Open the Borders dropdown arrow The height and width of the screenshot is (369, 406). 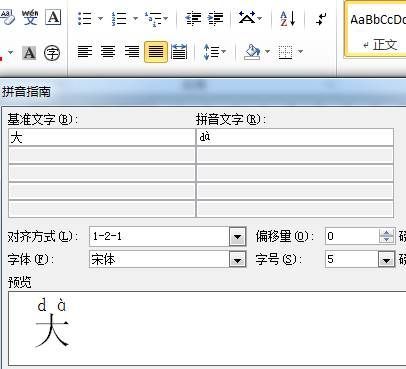tap(300, 52)
